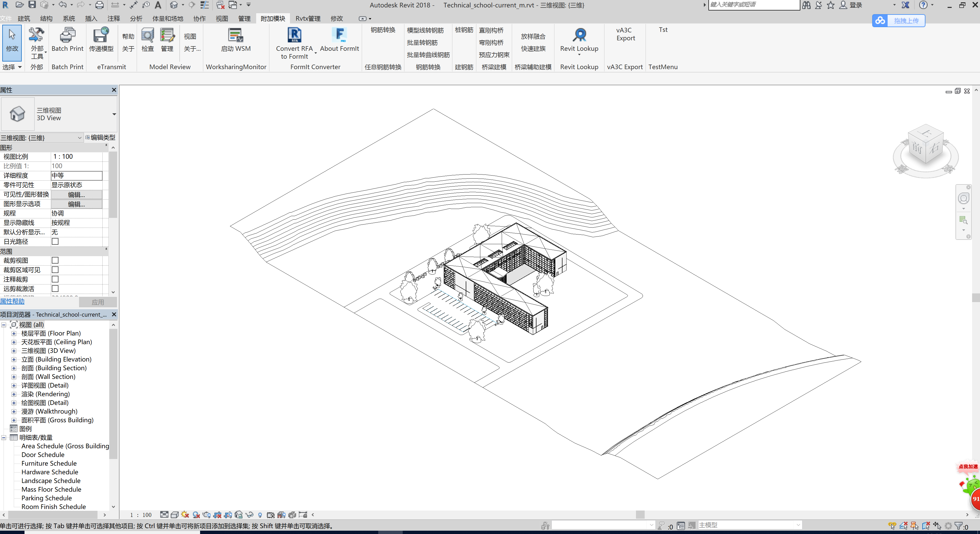Start WSM Worksharing Monitor
The image size is (980, 534).
click(236, 35)
